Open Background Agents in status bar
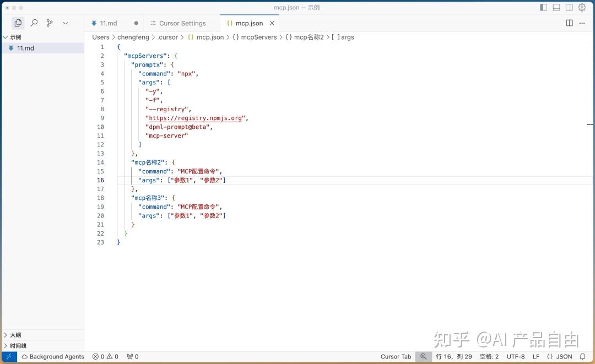The image size is (595, 364). pos(53,356)
